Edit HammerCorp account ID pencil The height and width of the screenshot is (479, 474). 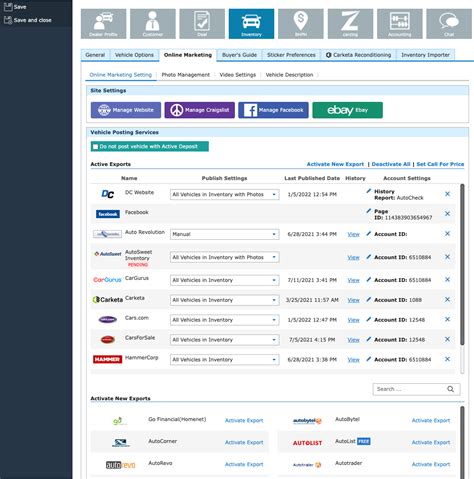click(368, 359)
